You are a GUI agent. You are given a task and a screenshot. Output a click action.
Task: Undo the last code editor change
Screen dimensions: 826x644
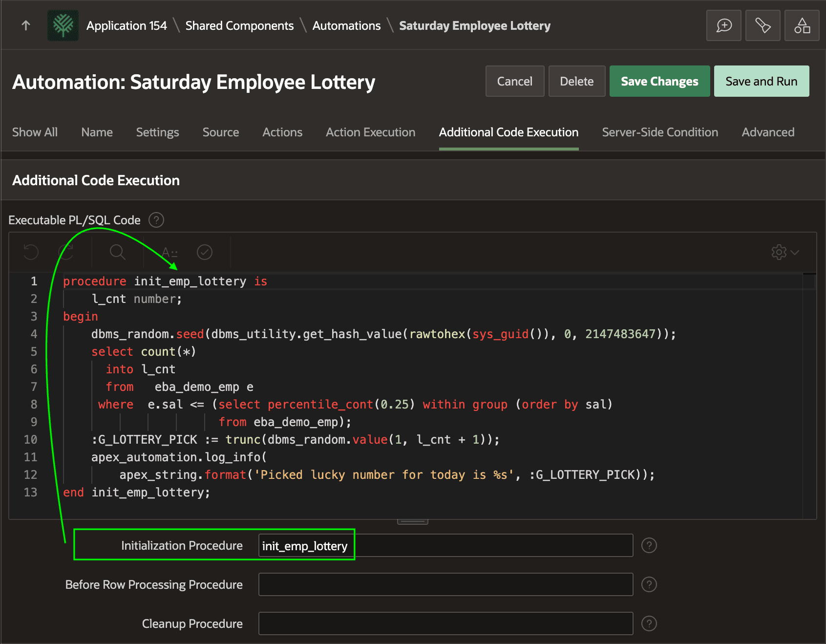tap(31, 252)
